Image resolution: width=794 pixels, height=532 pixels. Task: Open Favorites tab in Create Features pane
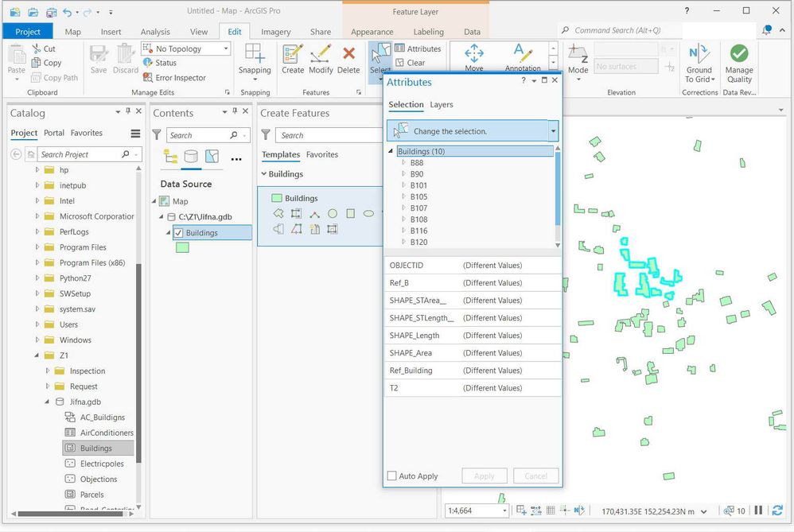(x=322, y=154)
